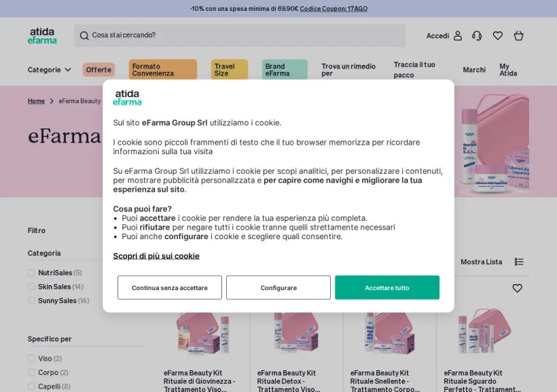The width and height of the screenshot is (557, 392).
Task: Open Scopri di più sui cookie link
Action: [x=156, y=256]
